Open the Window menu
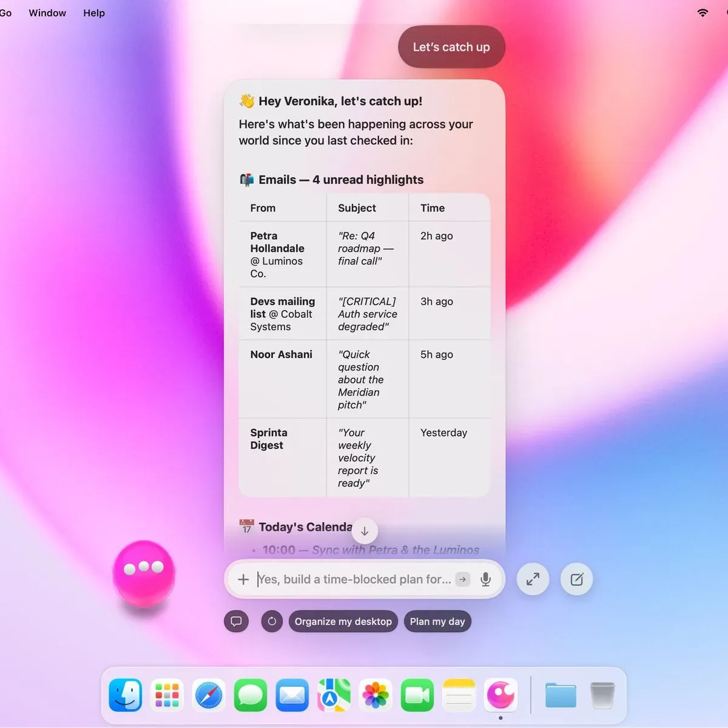Viewport: 728px width, 728px height. [x=47, y=13]
